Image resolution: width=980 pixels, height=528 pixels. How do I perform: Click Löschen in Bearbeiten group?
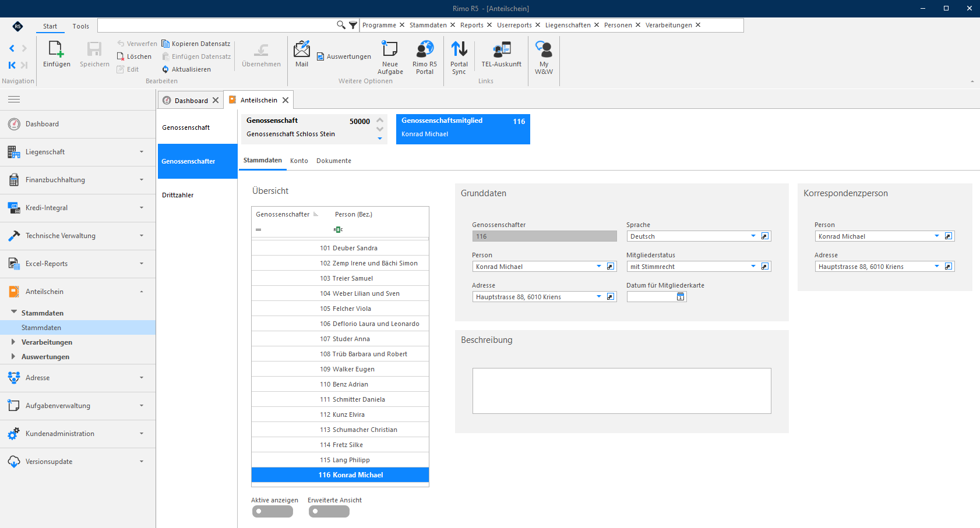(134, 56)
